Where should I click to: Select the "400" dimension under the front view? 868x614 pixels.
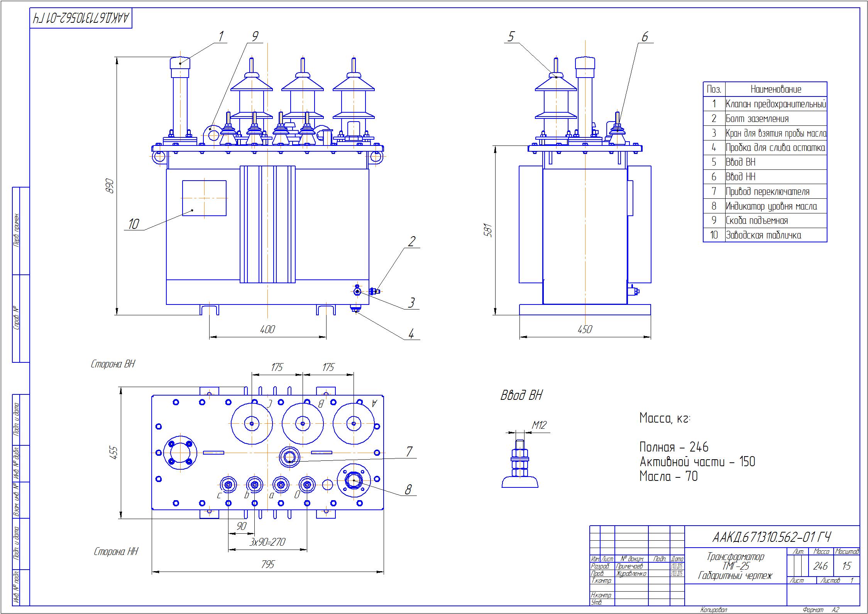[267, 329]
